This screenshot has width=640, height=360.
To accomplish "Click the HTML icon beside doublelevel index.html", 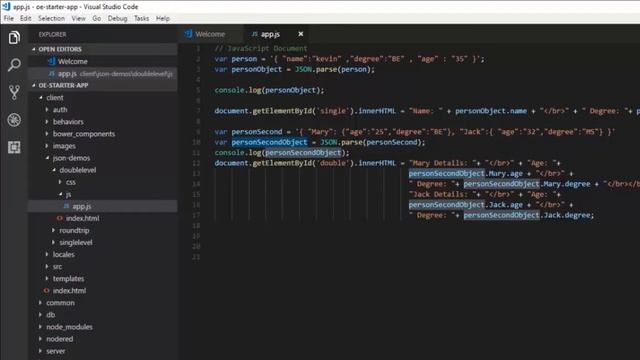I will [x=60, y=218].
